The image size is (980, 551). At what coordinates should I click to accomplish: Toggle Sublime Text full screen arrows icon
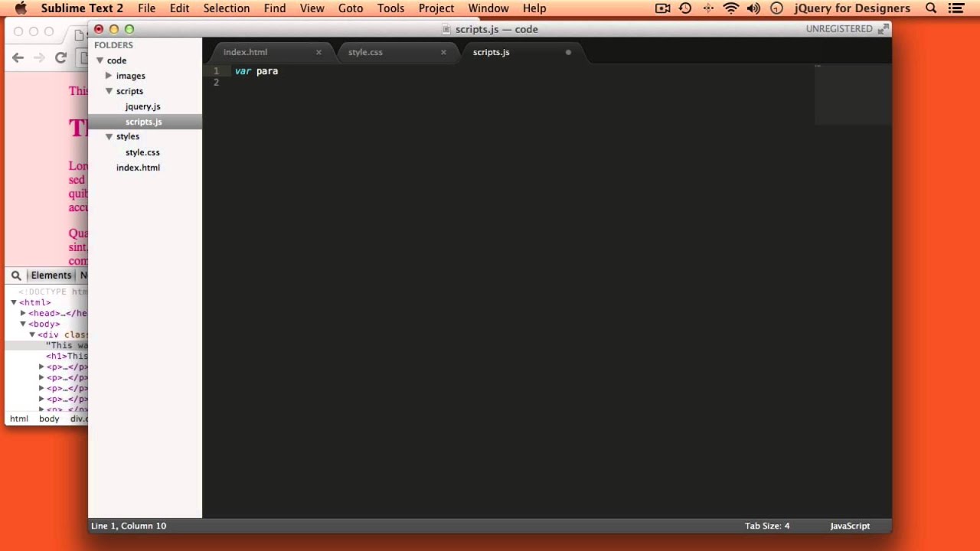click(883, 29)
